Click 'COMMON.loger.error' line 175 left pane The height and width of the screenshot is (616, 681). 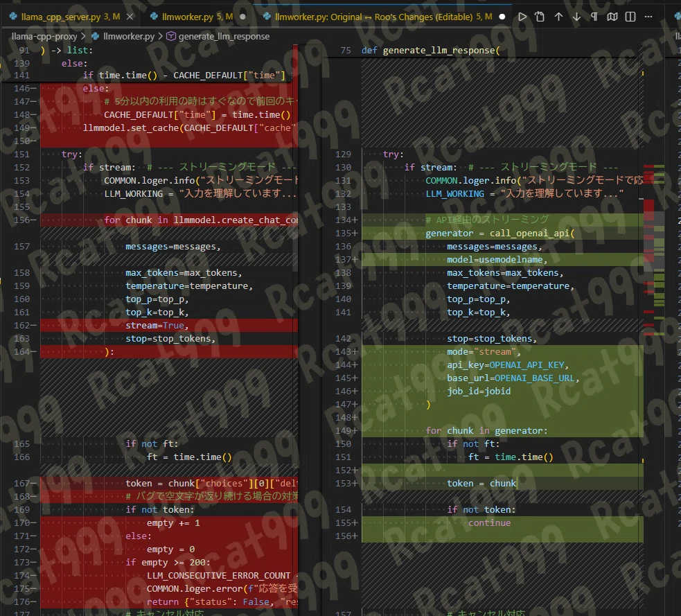(x=222, y=589)
